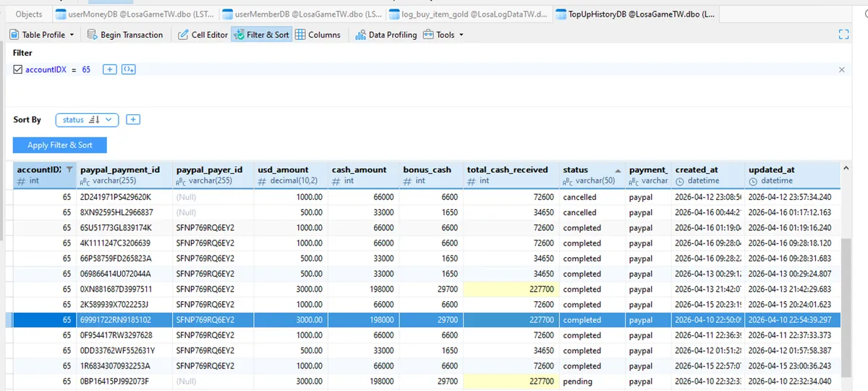Uncheck the accountIDX filter checkbox
868x391 pixels.
click(x=18, y=70)
